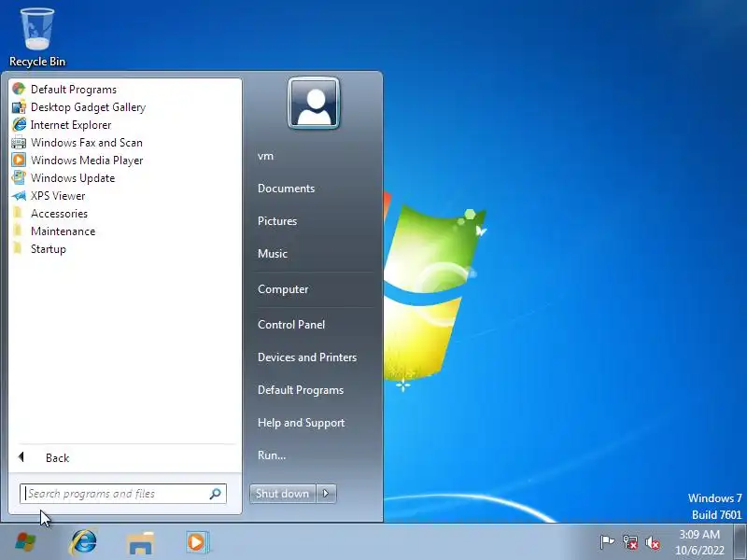Viewport: 747px width, 560px height.
Task: Click the Shut down button
Action: point(283,494)
